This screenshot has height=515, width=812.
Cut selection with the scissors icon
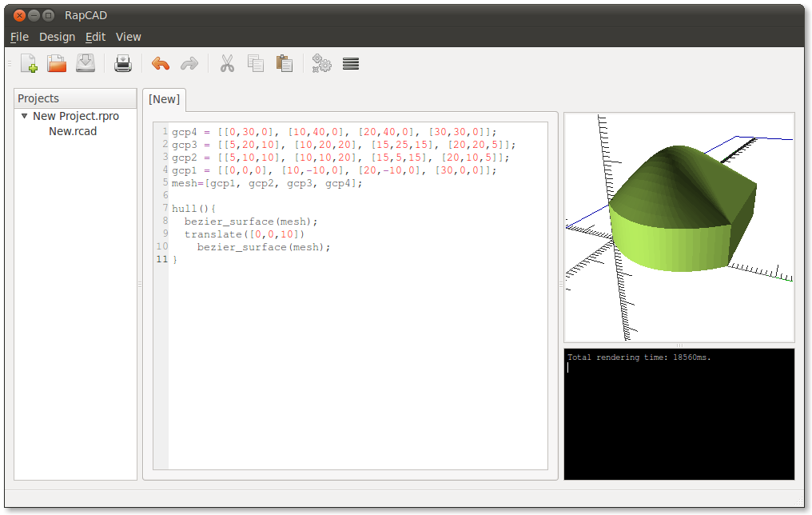[227, 64]
